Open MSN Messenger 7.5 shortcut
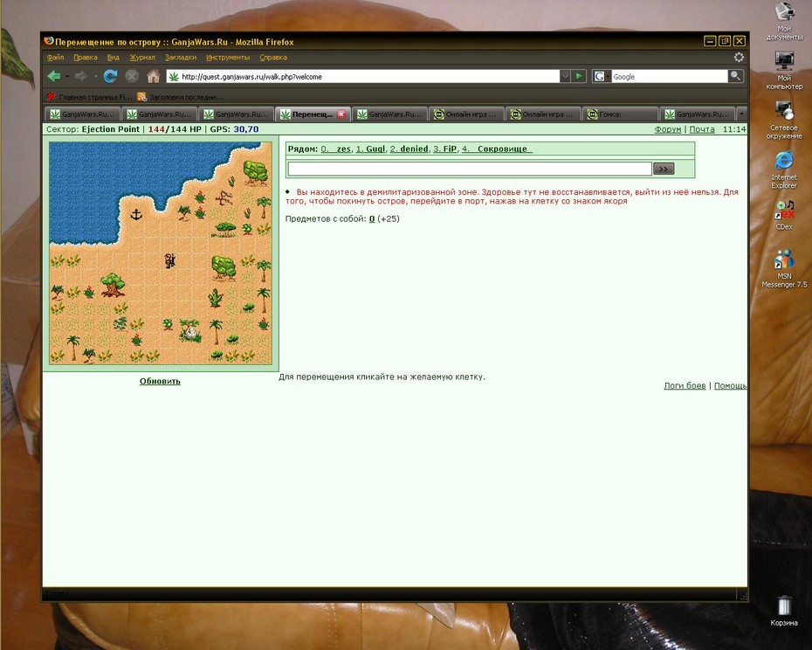 pyautogui.click(x=784, y=268)
